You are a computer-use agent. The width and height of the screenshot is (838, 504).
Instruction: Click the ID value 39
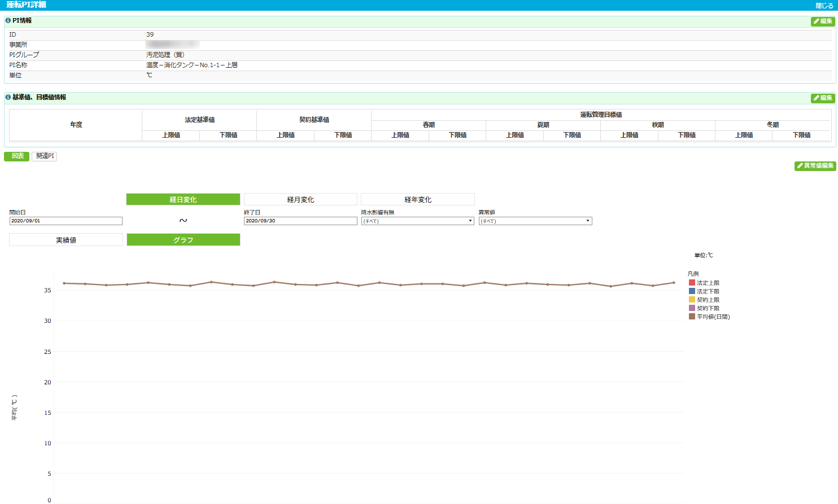(150, 35)
